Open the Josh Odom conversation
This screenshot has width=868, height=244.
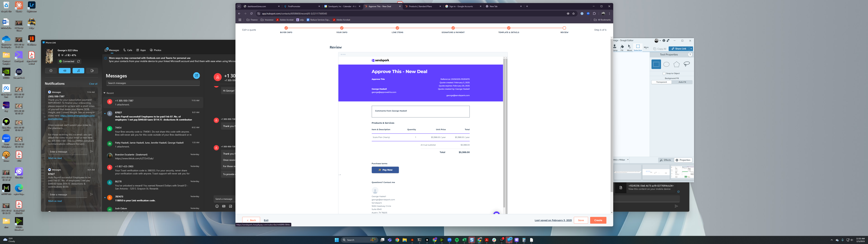tap(153, 209)
